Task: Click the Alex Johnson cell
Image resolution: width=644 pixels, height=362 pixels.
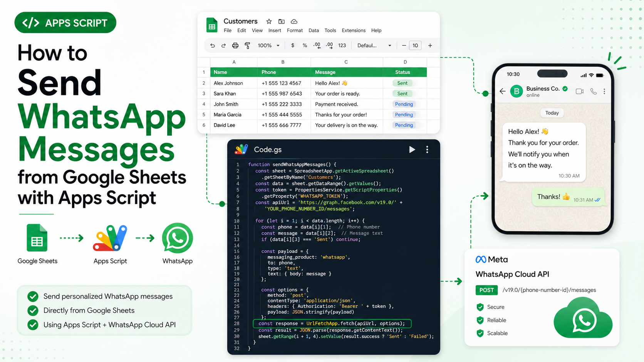Action: pyautogui.click(x=234, y=83)
